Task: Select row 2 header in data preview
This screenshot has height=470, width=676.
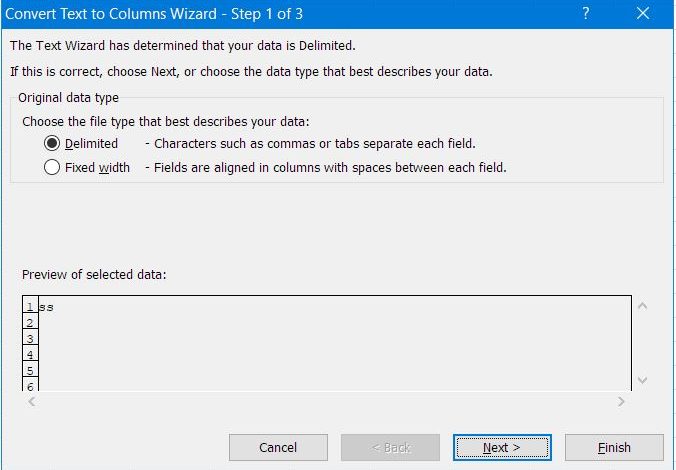Action: (x=30, y=323)
